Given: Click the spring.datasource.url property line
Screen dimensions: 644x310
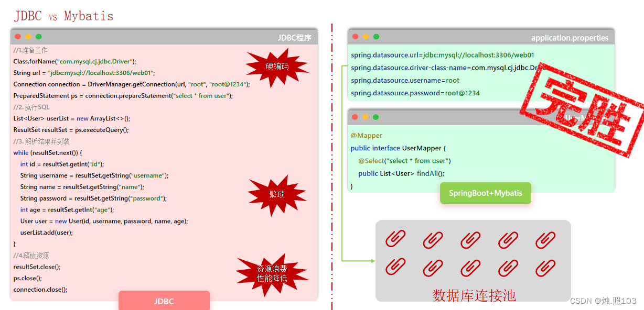Looking at the screenshot, I should [x=443, y=55].
